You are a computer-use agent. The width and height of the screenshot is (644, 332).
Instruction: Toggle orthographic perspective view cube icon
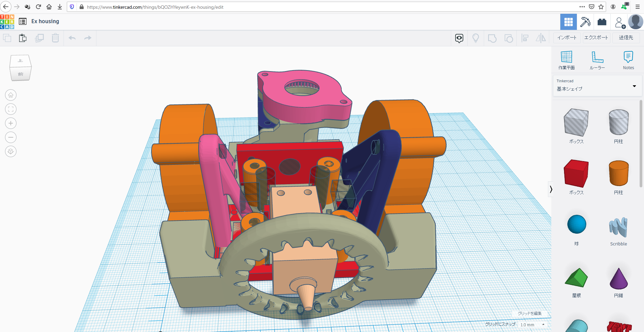11,152
